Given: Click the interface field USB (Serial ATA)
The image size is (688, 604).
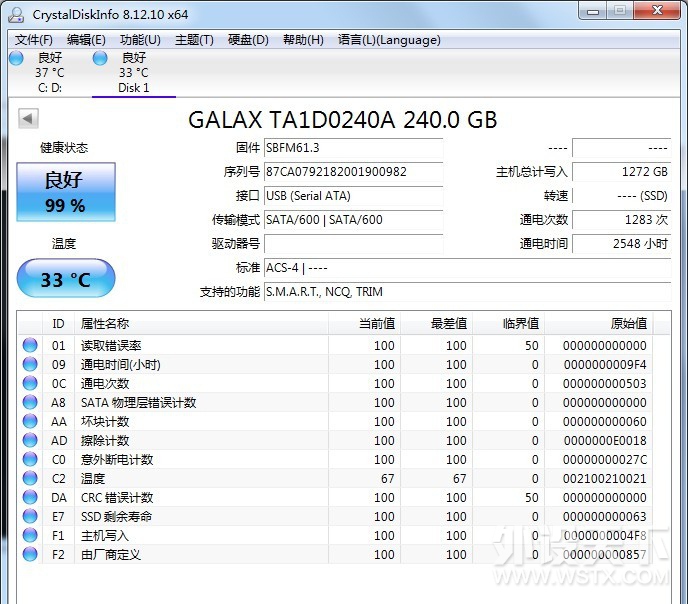Looking at the screenshot, I should (354, 196).
